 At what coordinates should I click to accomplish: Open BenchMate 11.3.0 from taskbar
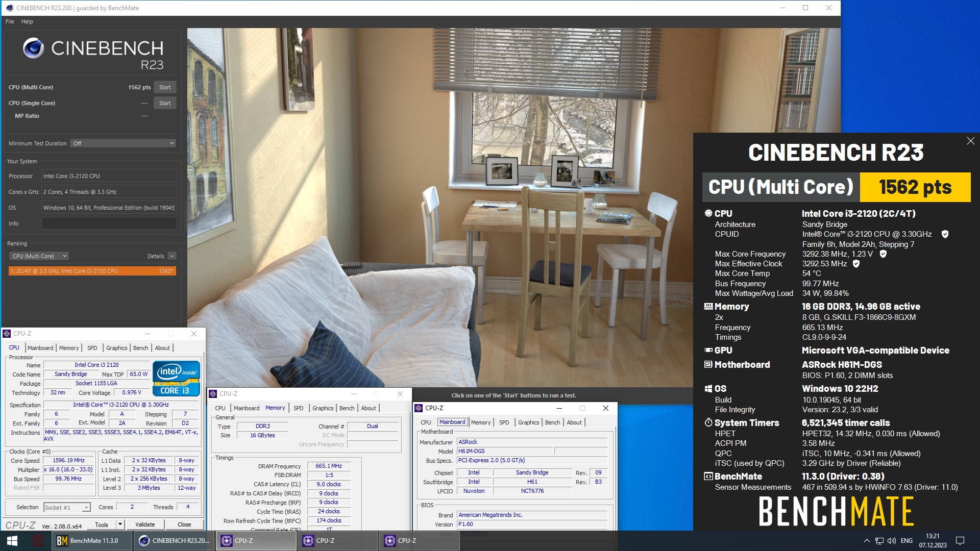(92, 541)
